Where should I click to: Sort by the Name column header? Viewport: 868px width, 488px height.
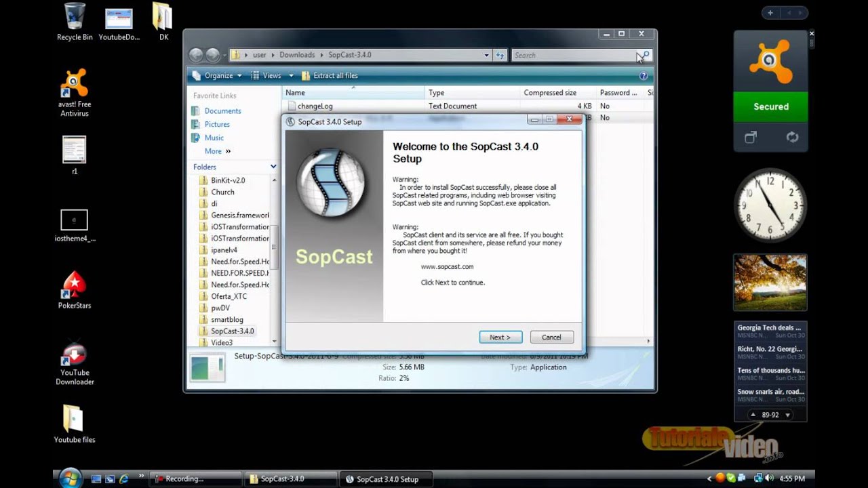(353, 93)
